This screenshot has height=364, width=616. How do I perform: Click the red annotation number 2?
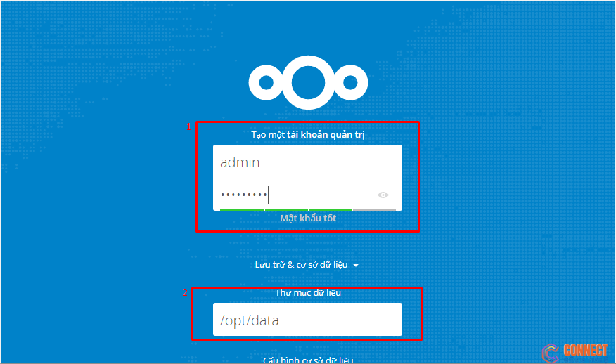pos(185,292)
